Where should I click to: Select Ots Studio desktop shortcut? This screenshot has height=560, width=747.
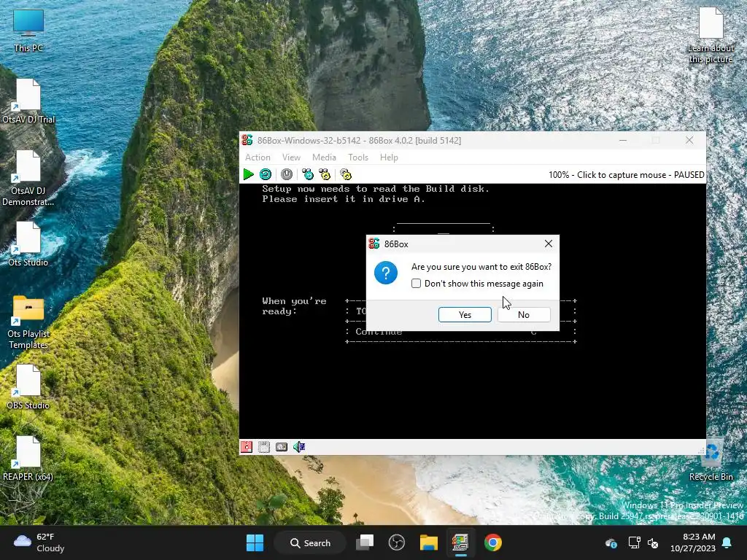point(28,244)
